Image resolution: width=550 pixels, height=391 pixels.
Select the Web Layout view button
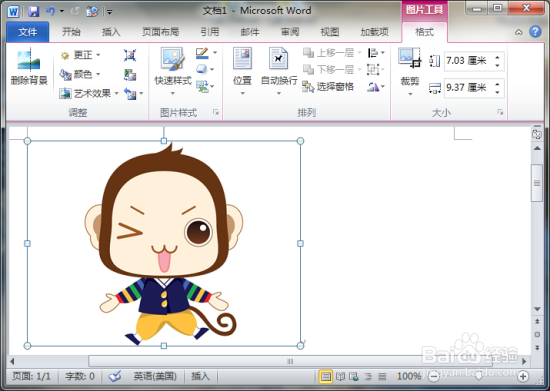pyautogui.click(x=354, y=377)
